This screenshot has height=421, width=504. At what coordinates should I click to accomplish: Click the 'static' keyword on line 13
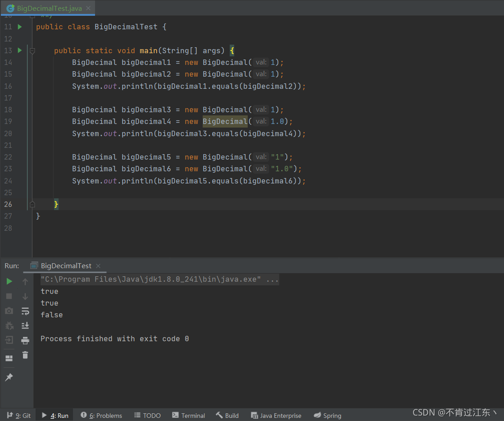[x=99, y=50]
